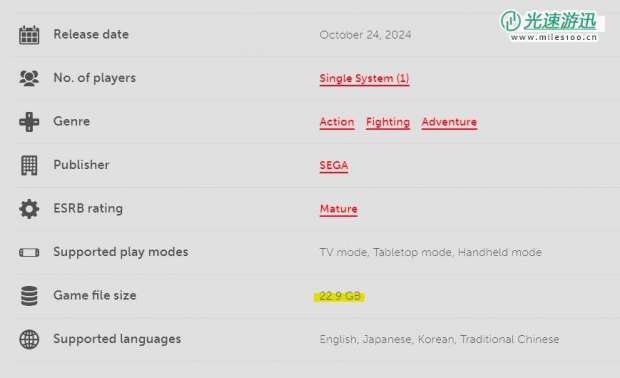Click the calendar icon beside Release date

29,35
